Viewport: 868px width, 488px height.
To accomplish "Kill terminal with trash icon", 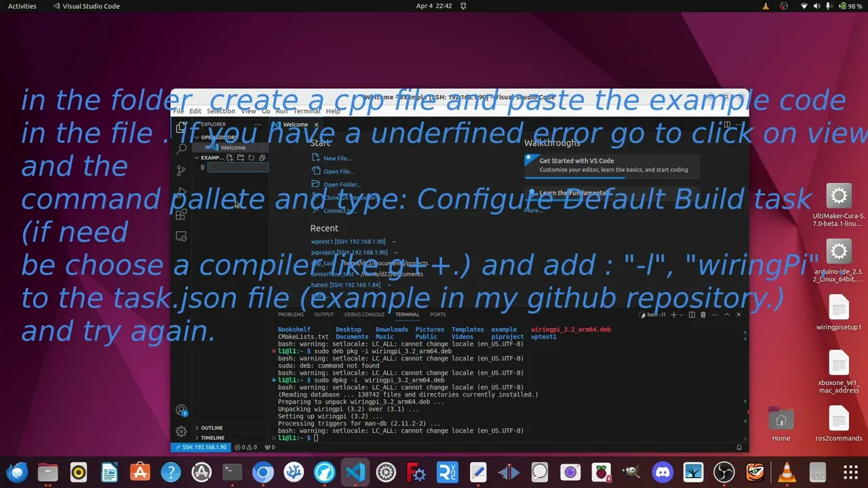I will (x=703, y=314).
